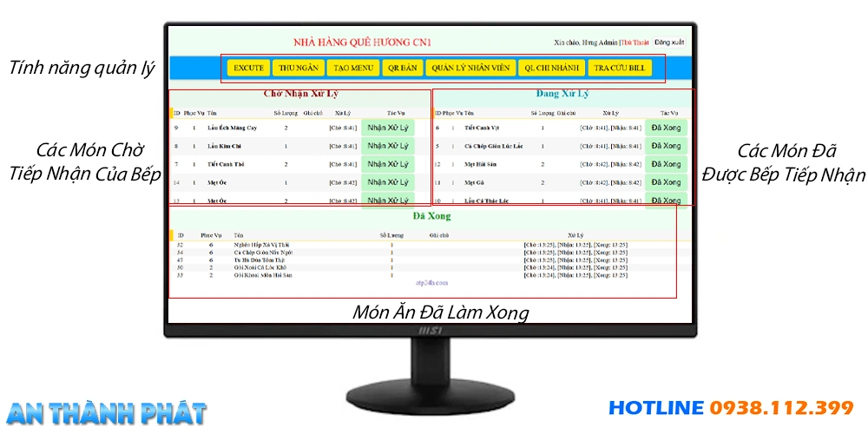Click the Xin chào, Hưng Admin greeting
868x434 pixels.
(586, 43)
